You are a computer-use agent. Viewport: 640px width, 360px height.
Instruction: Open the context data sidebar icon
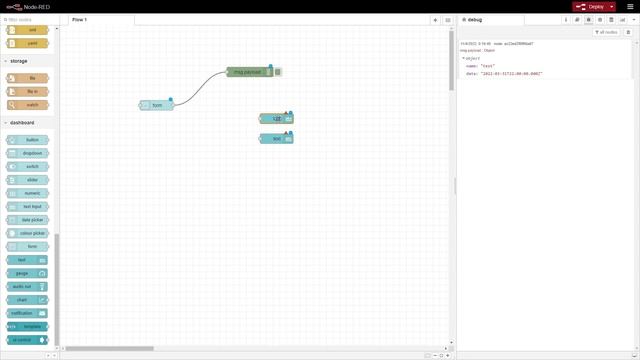pyautogui.click(x=611, y=20)
